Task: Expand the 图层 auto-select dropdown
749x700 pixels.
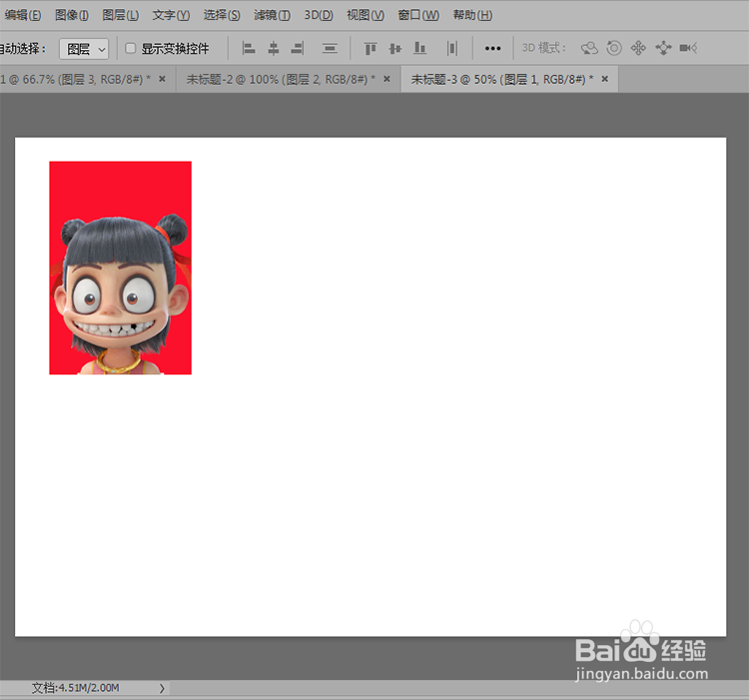Action: click(x=84, y=49)
